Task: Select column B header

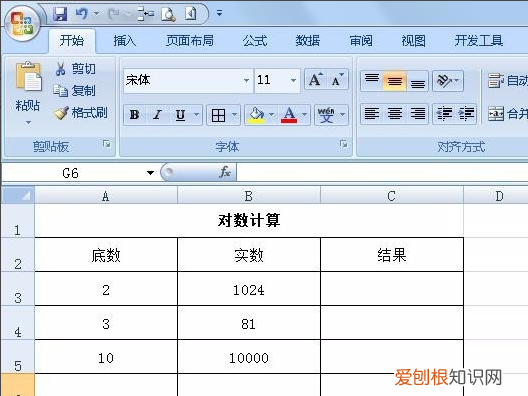Action: (x=249, y=196)
